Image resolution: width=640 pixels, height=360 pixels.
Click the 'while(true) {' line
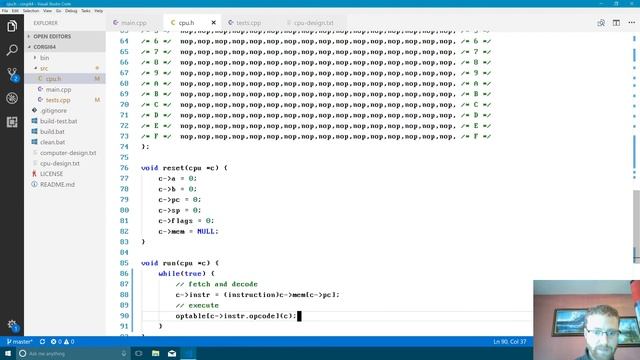187,273
